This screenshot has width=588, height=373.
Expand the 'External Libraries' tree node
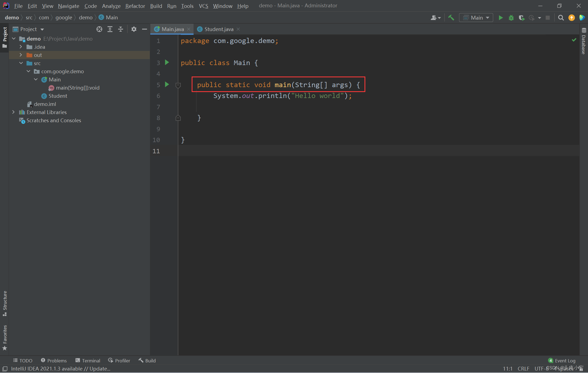(x=13, y=112)
